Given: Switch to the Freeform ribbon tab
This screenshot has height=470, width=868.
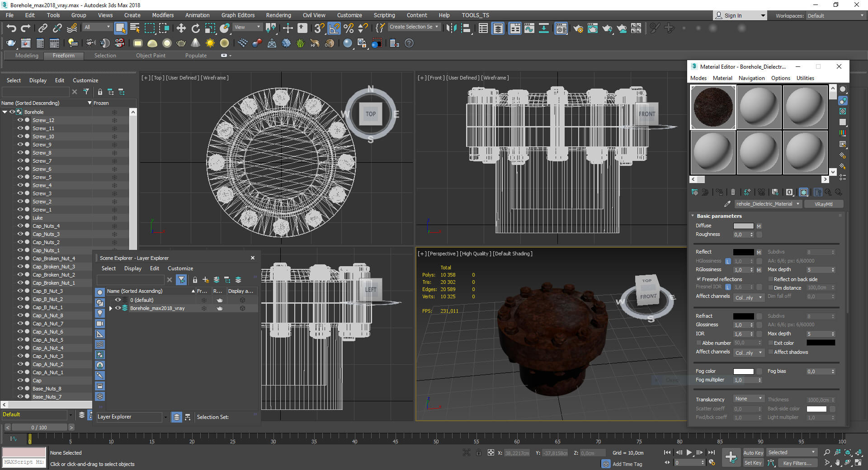Looking at the screenshot, I should pyautogui.click(x=63, y=56).
